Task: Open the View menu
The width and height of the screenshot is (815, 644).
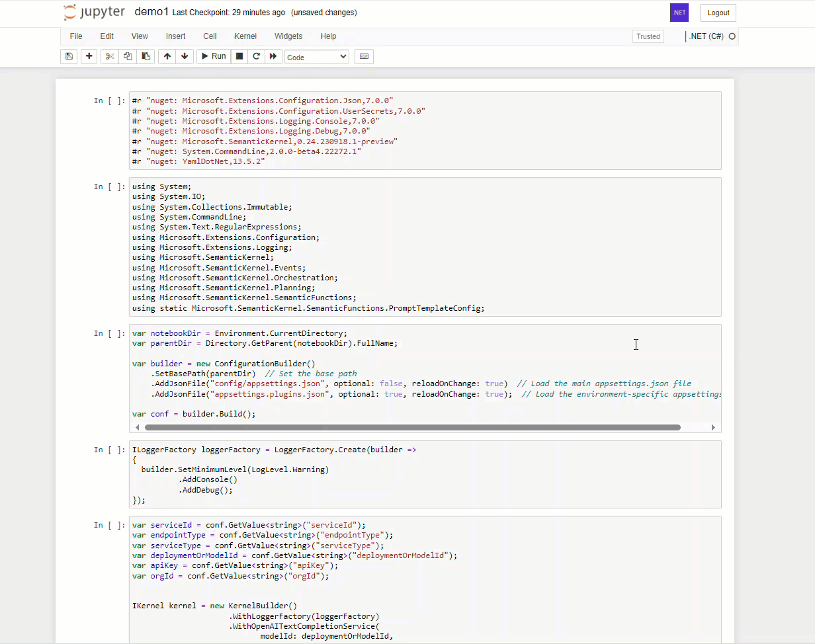Action: [x=140, y=36]
